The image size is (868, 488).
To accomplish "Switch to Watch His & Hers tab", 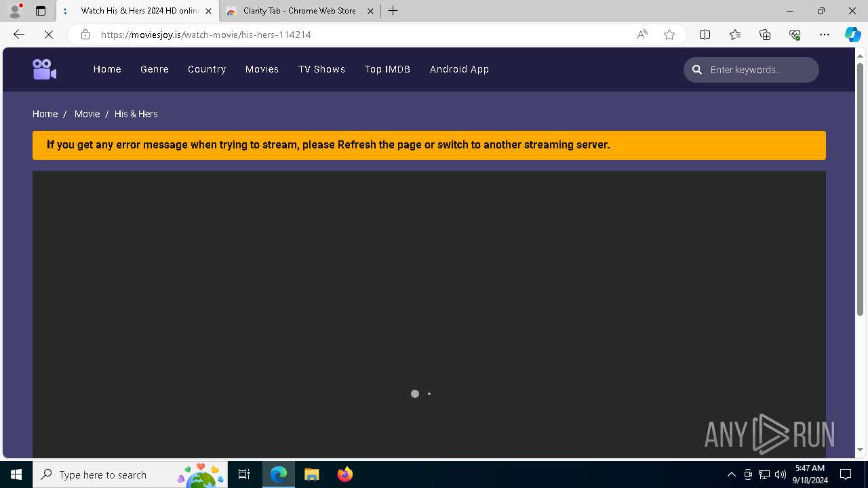I will click(137, 11).
